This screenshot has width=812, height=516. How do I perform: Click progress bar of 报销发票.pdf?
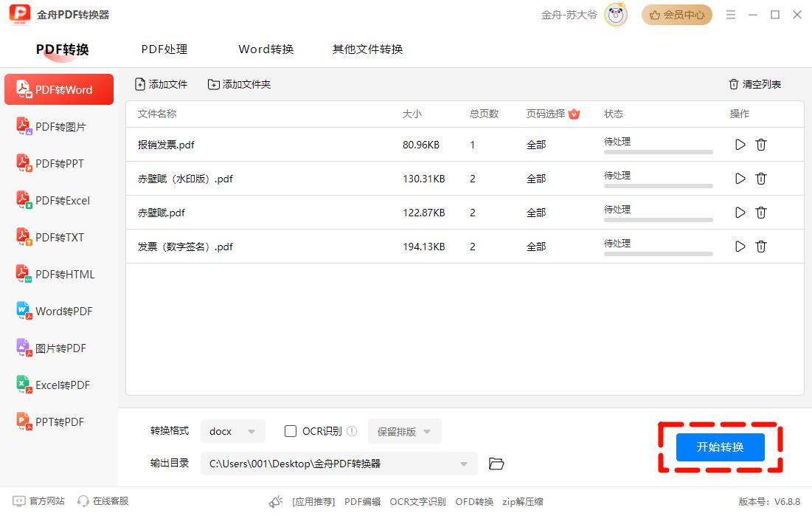658,152
